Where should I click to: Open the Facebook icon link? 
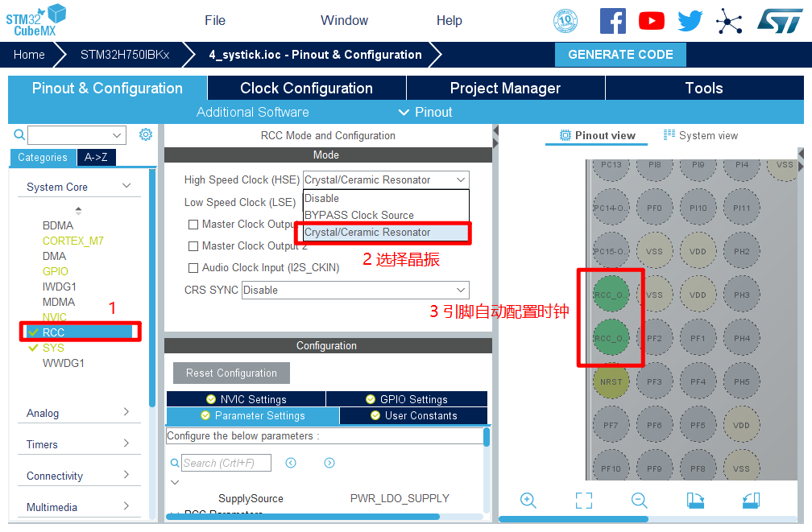[612, 21]
